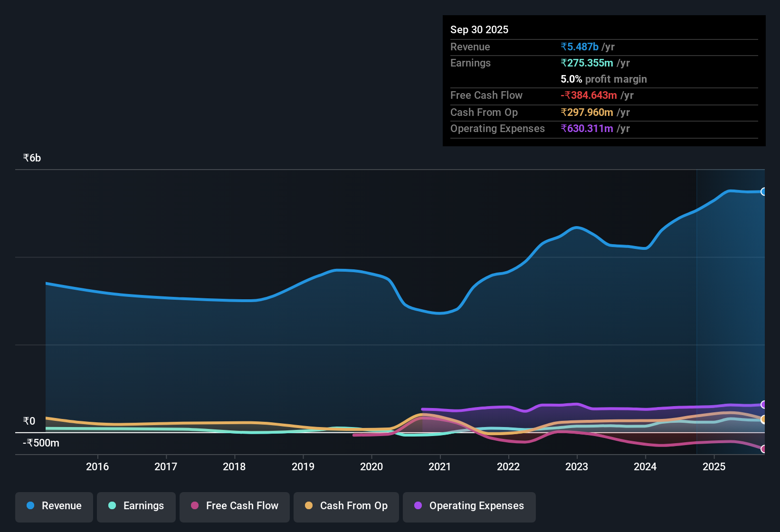The width and height of the screenshot is (780, 532).
Task: Click the orange Cash From Op endpoint marker
Action: pos(764,419)
